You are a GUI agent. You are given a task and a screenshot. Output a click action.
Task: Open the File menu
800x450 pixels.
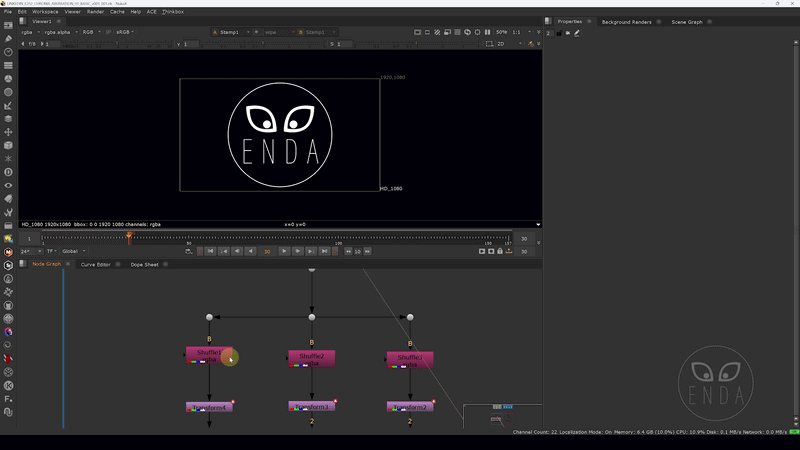click(x=8, y=11)
